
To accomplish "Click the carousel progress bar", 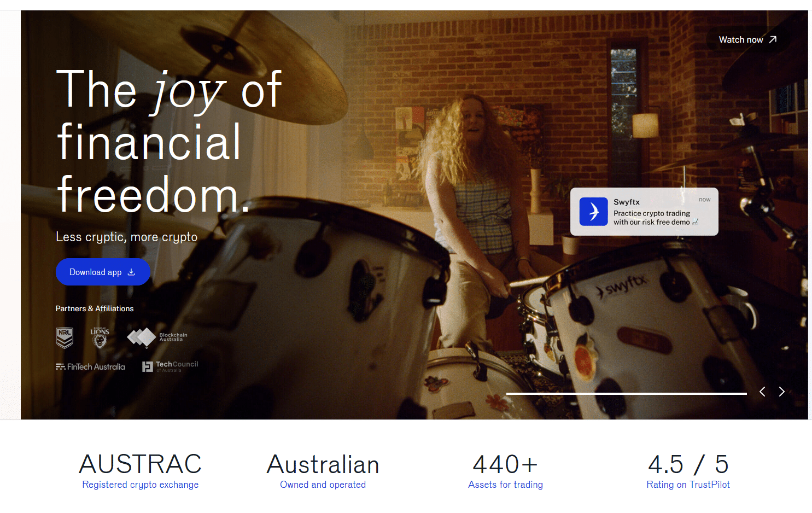I will [626, 393].
